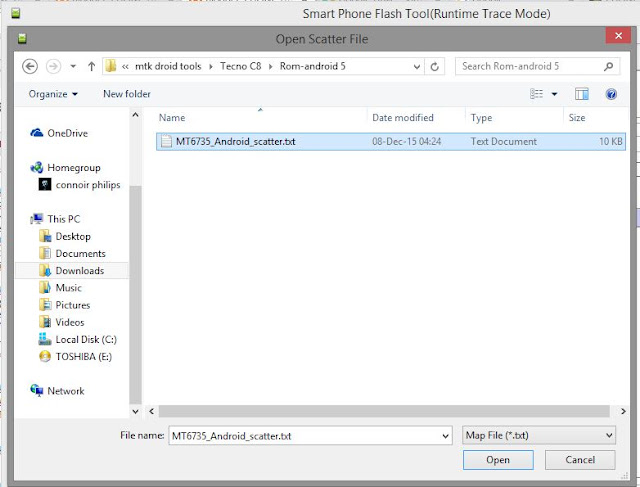Click OneDrive cloud icon
Viewport: 640px width, 487px height.
point(37,133)
